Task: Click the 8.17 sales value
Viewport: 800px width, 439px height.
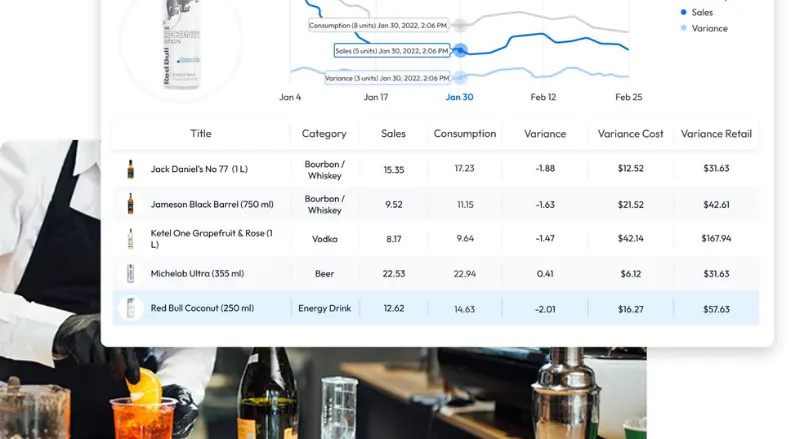Action: point(394,239)
